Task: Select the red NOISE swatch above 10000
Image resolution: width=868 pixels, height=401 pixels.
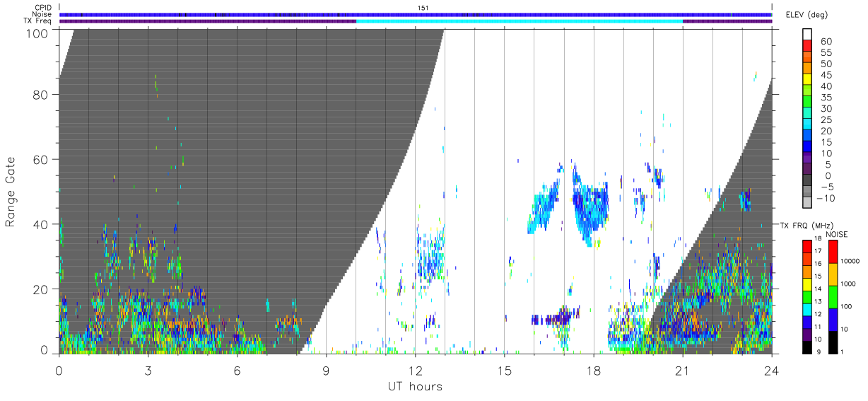Action: (833, 252)
